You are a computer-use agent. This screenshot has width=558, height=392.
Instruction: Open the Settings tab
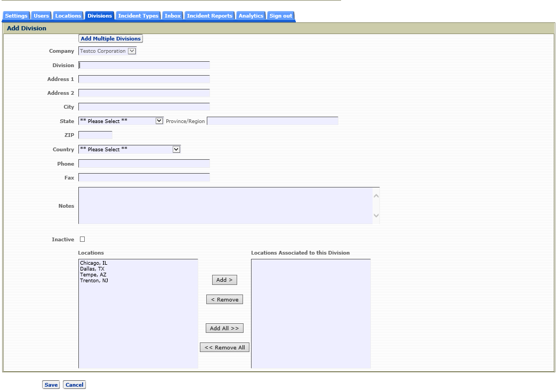coord(16,16)
